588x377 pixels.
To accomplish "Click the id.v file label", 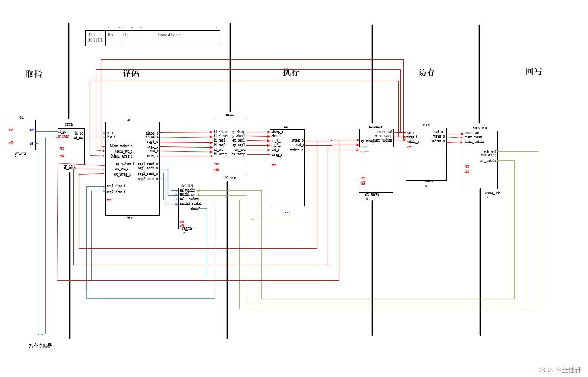I will tap(130, 218).
